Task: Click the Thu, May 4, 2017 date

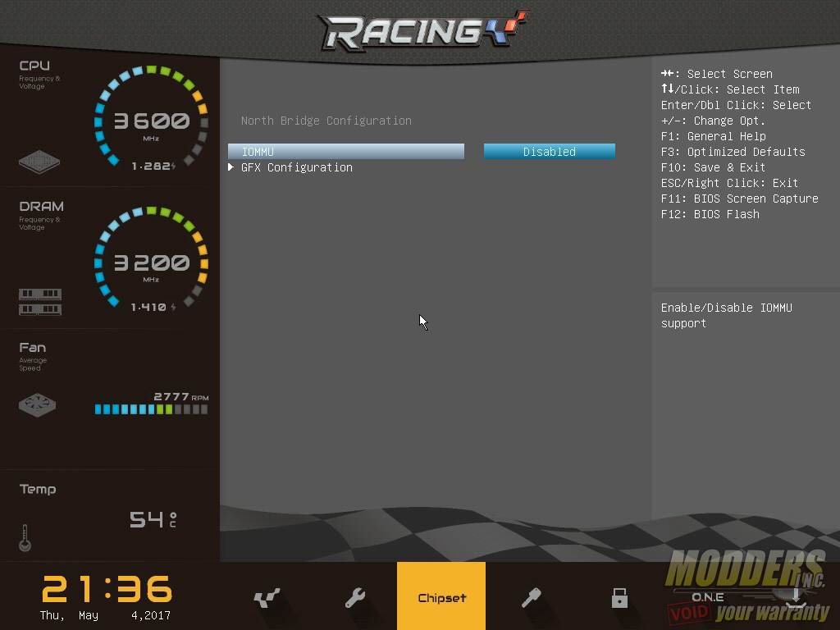Action: click(x=106, y=615)
